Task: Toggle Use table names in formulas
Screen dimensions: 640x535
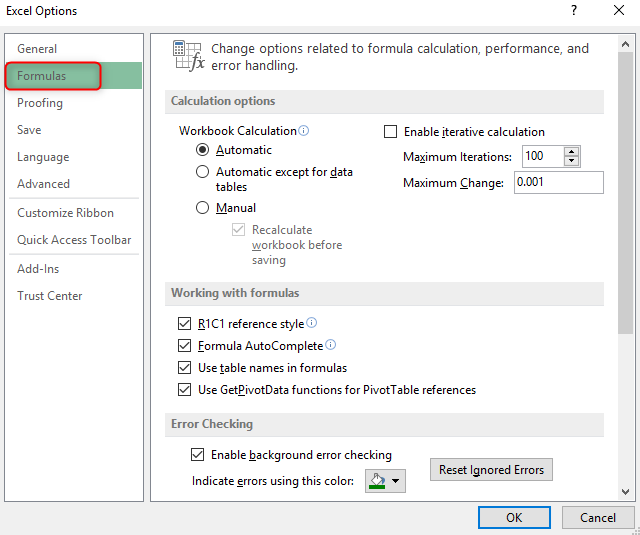Action: click(184, 368)
